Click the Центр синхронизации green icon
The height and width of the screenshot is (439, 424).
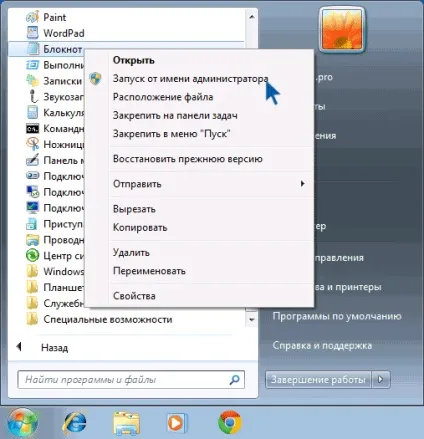[x=32, y=255]
